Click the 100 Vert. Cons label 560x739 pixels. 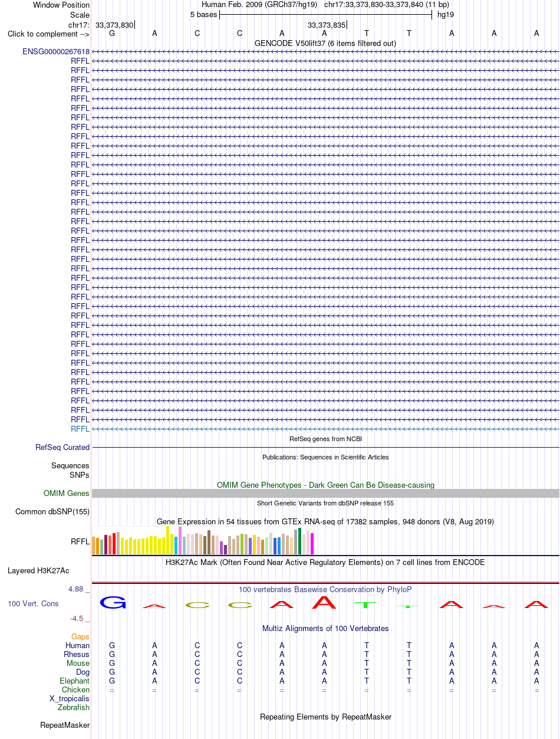coord(33,604)
